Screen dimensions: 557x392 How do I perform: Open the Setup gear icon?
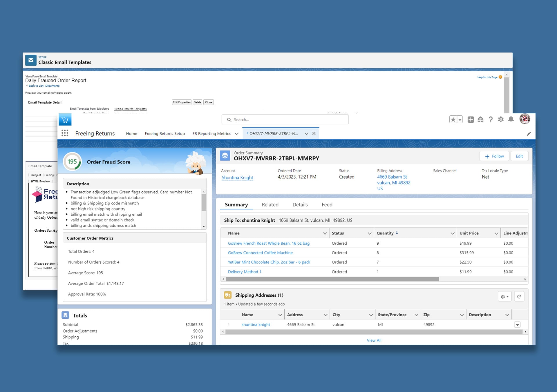click(501, 119)
